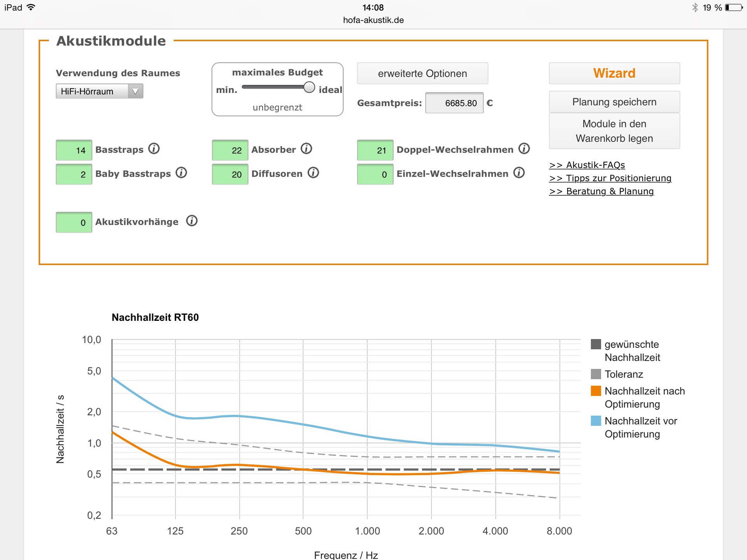Toggle orange Nachhallzeit nach Optimierung legend

point(596,391)
